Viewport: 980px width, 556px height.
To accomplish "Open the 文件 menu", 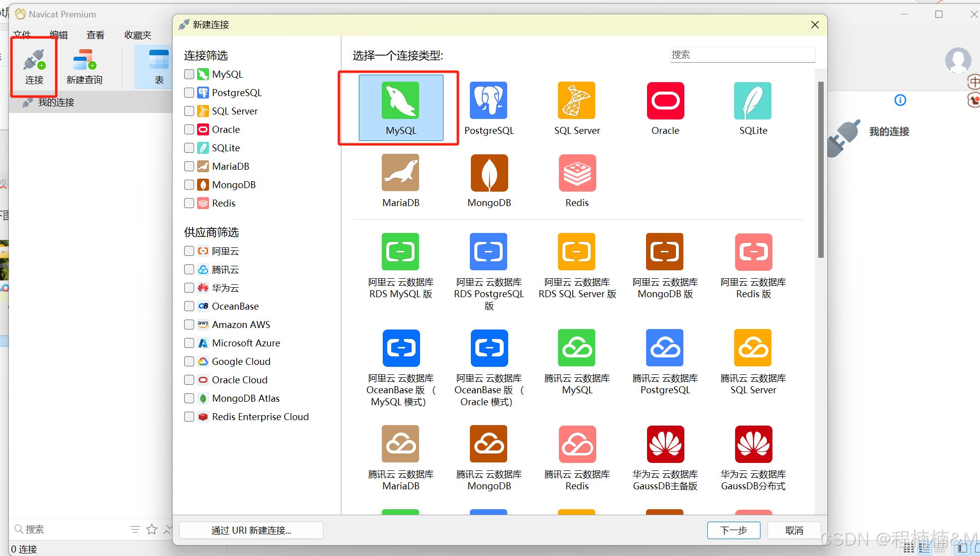I will (x=22, y=35).
